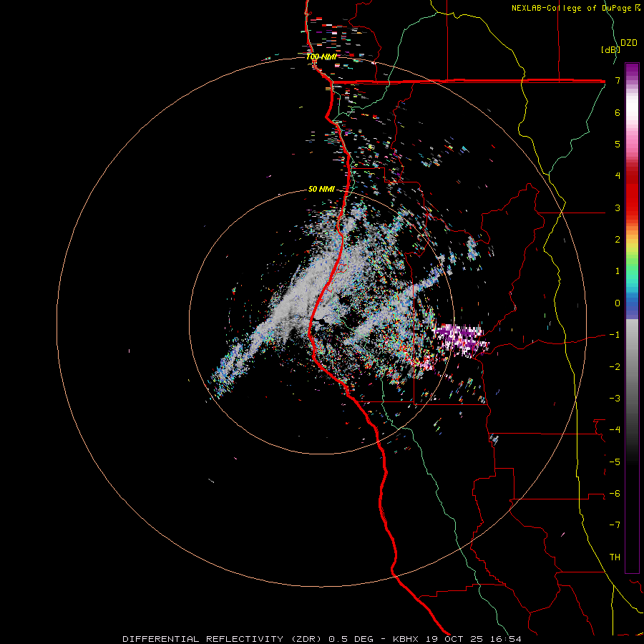Click the -7 scale value
This screenshot has height=644, width=644.
tap(615, 525)
